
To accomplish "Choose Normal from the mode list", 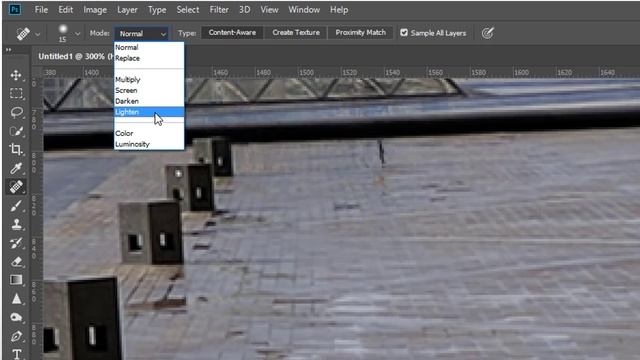I will 149,47.
